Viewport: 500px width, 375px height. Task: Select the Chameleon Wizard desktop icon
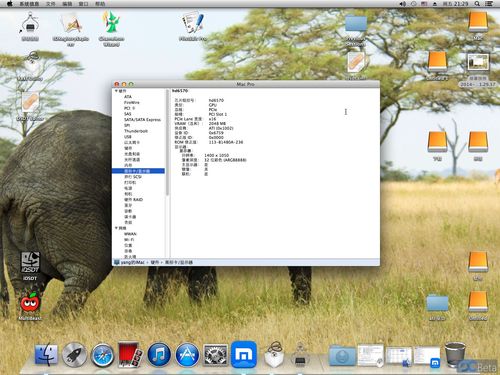(x=111, y=28)
